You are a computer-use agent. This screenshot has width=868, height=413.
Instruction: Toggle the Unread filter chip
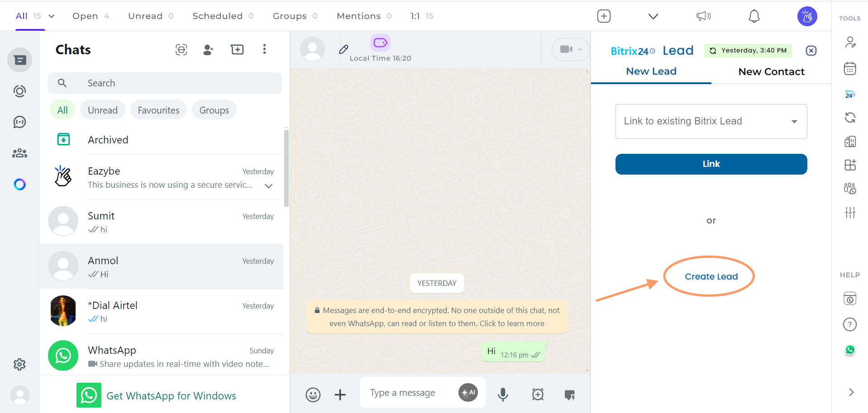click(x=102, y=109)
